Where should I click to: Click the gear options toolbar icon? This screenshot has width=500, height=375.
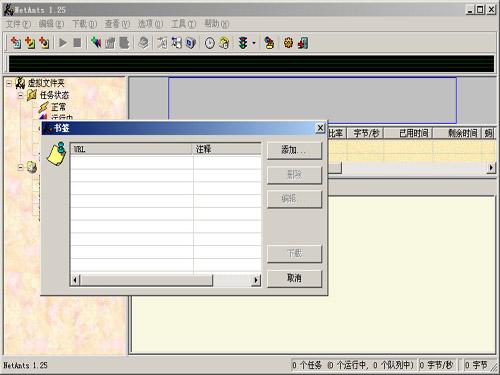click(x=288, y=43)
